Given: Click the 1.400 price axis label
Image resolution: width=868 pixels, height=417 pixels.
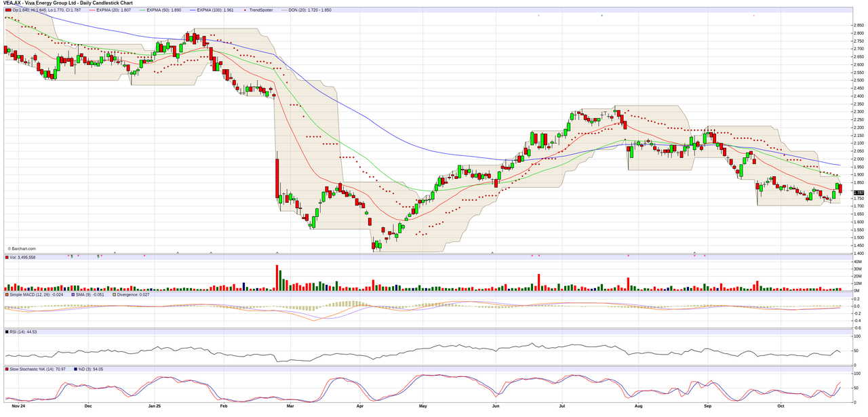Looking at the screenshot, I should (x=859, y=253).
